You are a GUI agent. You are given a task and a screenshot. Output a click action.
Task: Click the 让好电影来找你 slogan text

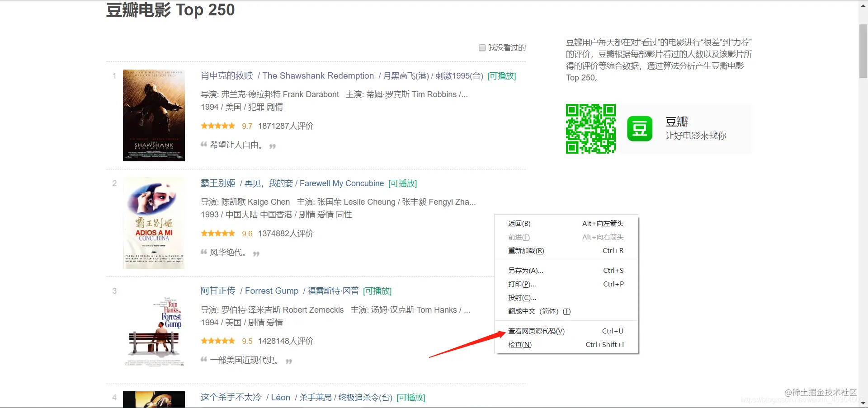pyautogui.click(x=696, y=136)
